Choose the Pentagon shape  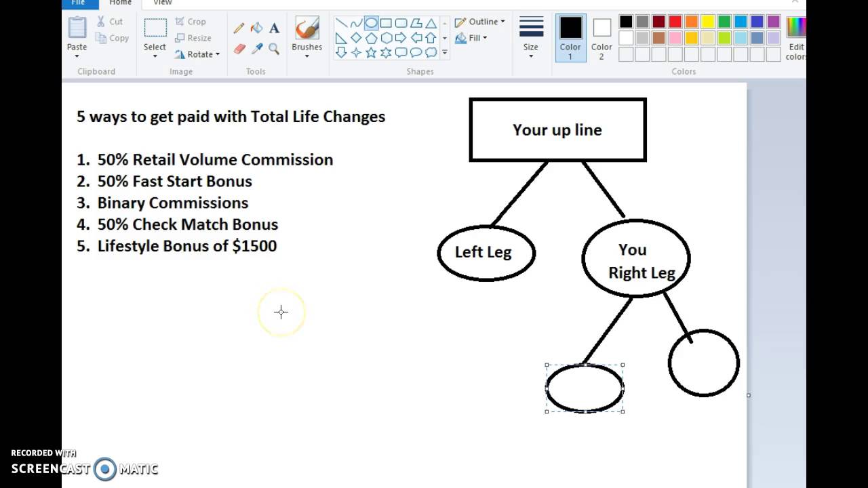click(371, 38)
